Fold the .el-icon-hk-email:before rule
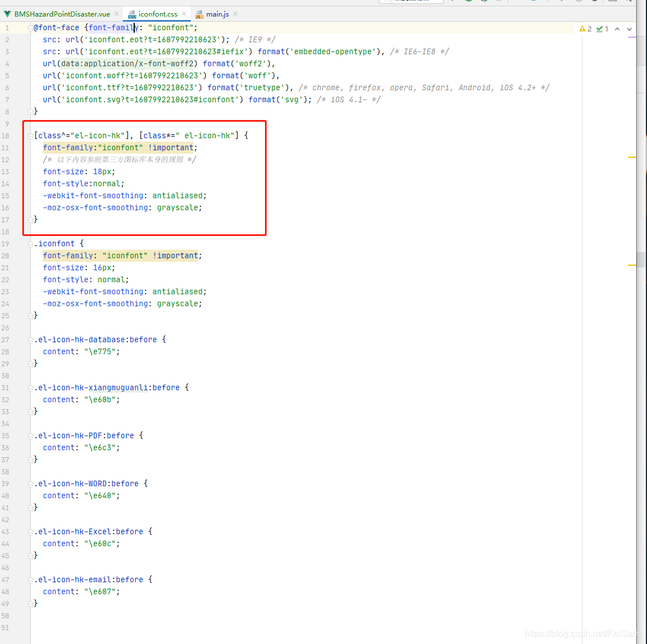The image size is (647, 644). pos(30,580)
